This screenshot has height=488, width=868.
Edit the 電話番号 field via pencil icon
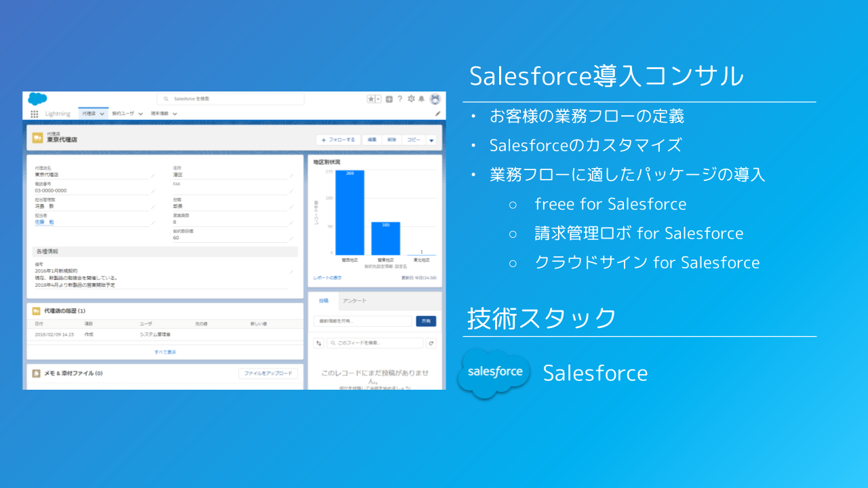153,191
